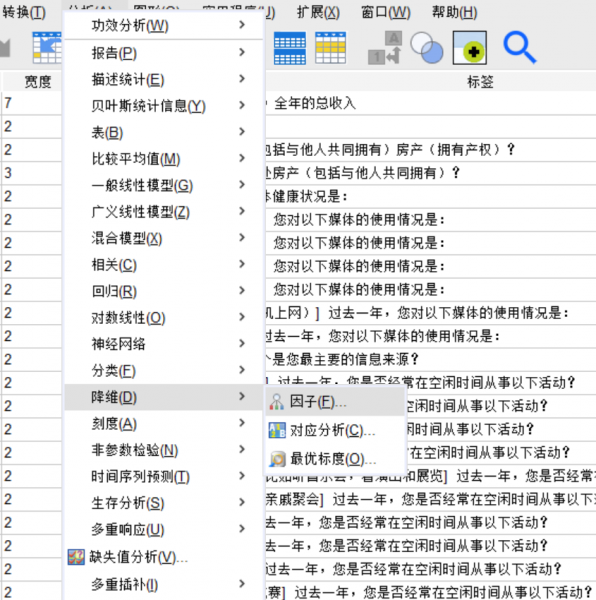Click the table import arrow icon

click(x=47, y=48)
